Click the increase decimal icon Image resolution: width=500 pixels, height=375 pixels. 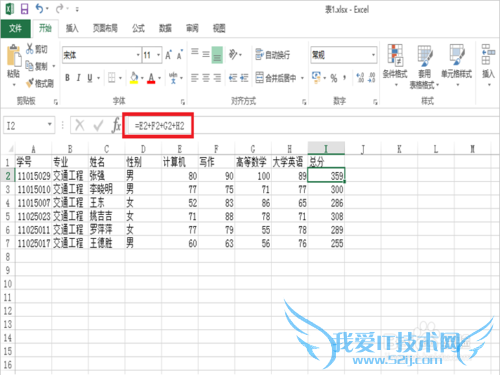pos(360,78)
